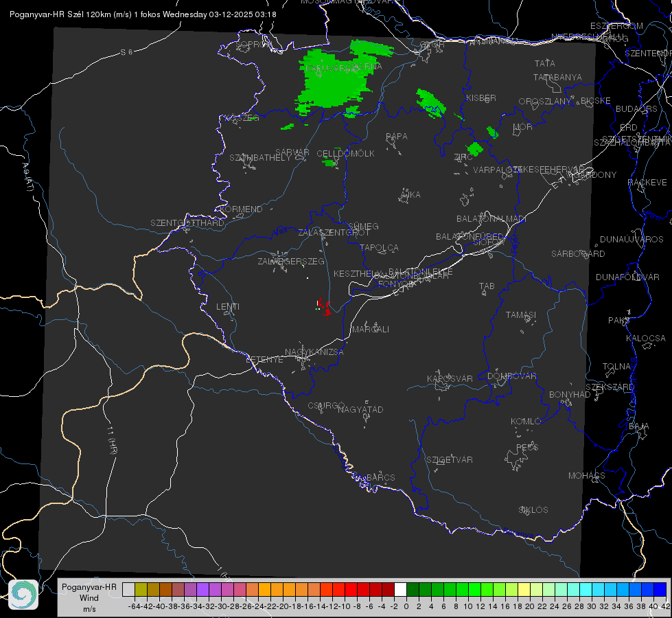Select the SZENTGOTTHARD label
Screen dimensions: 672x618
[x=187, y=223]
